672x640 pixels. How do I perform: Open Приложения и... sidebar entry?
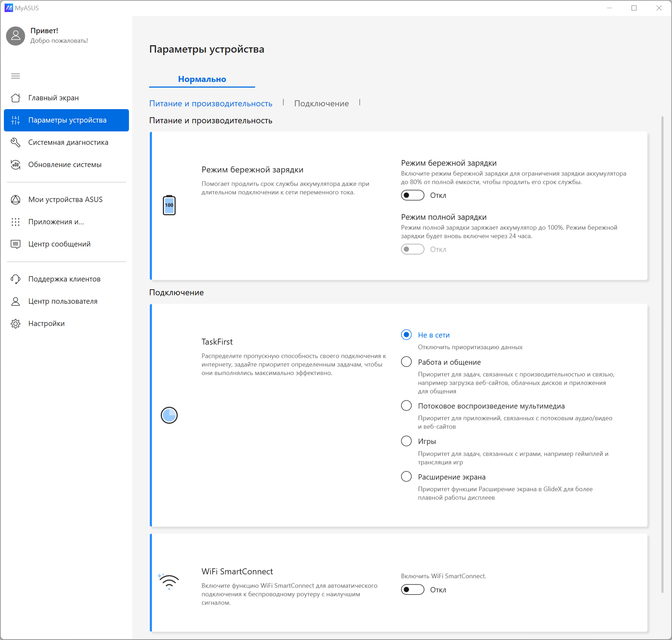[x=66, y=222]
